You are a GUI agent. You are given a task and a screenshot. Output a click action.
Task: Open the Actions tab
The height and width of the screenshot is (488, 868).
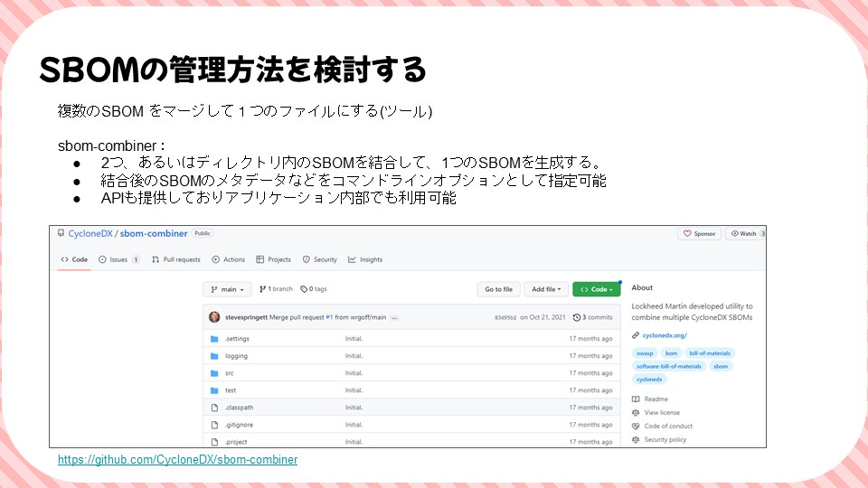tap(228, 259)
